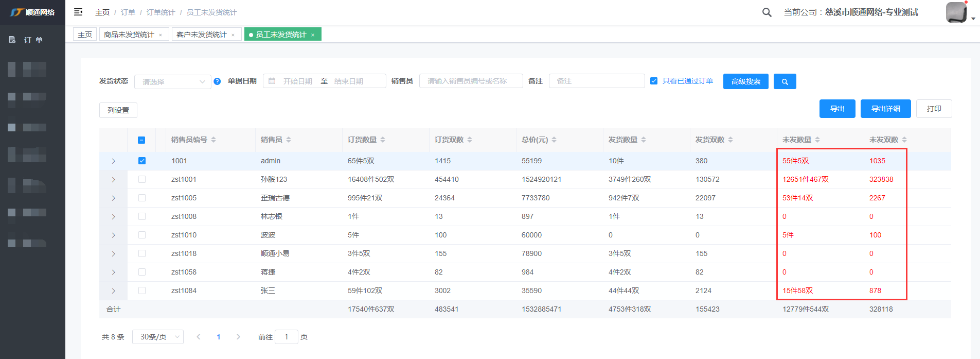This screenshot has width=980, height=359.
Task: Collapse sidebar with the hamburger menu icon
Action: (x=78, y=12)
